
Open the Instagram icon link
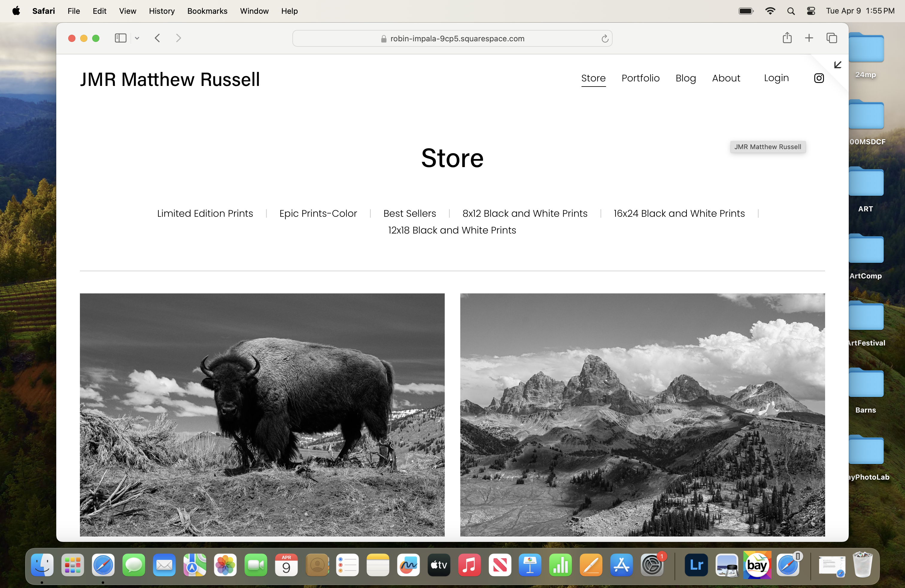point(819,78)
